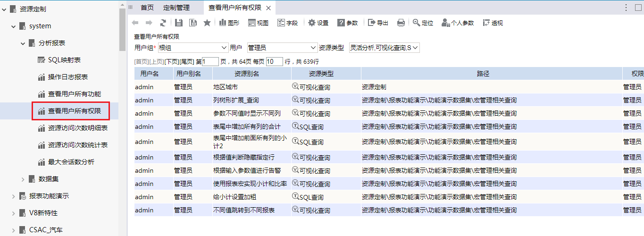Open 资源访问次数统计表 in the tree
This screenshot has width=644, height=236.
[78, 145]
